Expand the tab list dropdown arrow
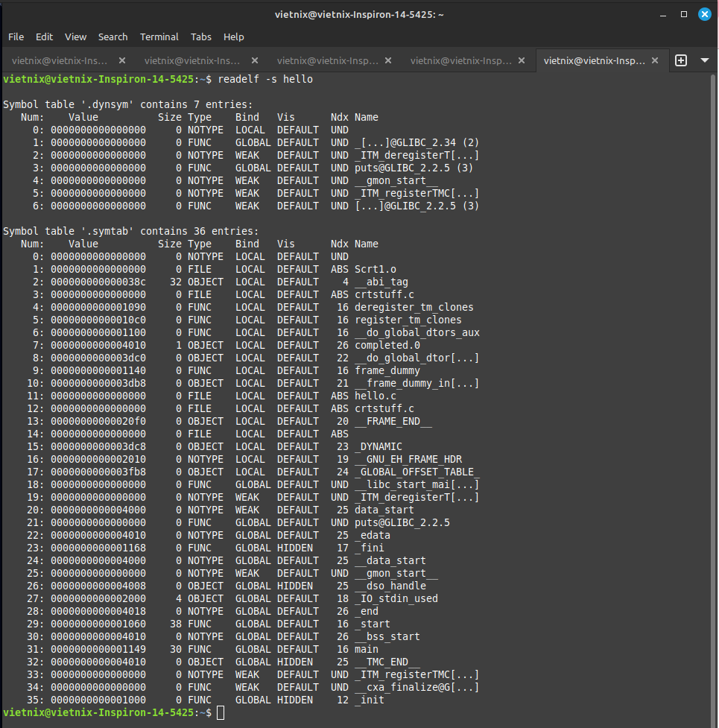 click(705, 60)
